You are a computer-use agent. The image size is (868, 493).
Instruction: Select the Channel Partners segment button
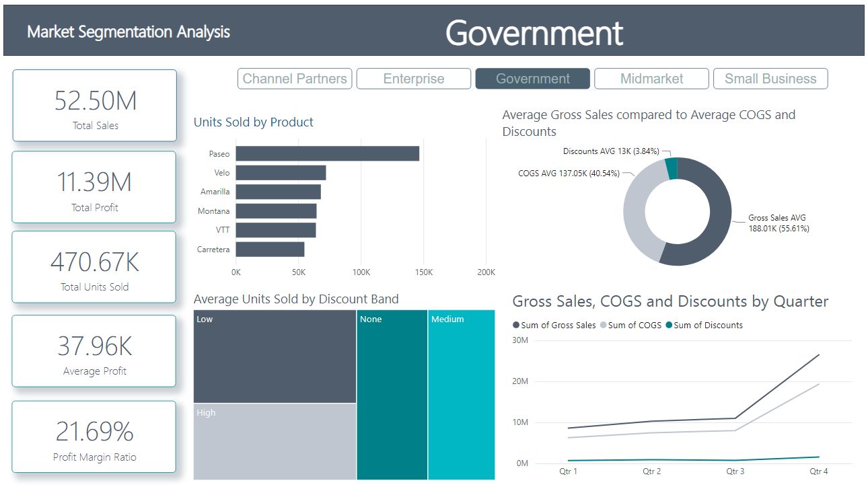pyautogui.click(x=295, y=79)
